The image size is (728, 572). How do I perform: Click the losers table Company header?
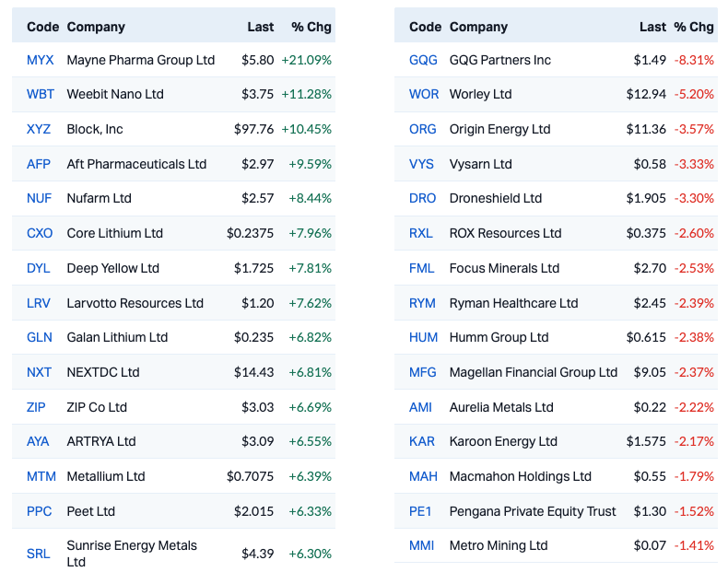click(478, 27)
